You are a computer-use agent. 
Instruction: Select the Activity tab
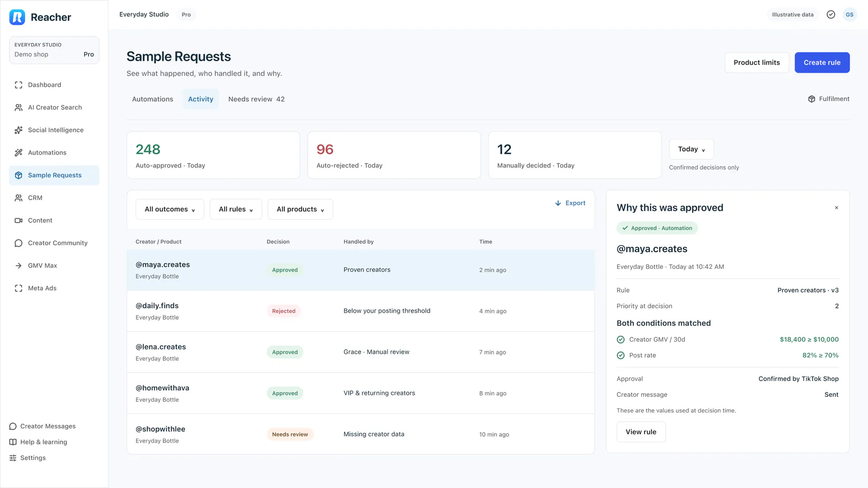(x=201, y=99)
